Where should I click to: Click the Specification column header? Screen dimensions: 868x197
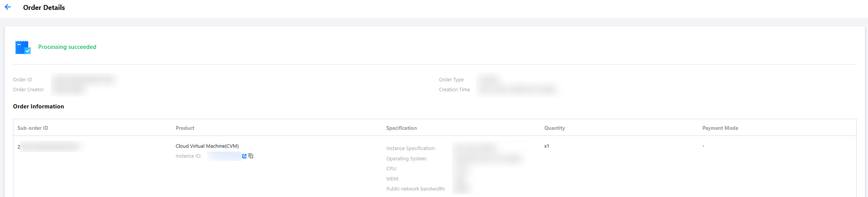(x=402, y=128)
